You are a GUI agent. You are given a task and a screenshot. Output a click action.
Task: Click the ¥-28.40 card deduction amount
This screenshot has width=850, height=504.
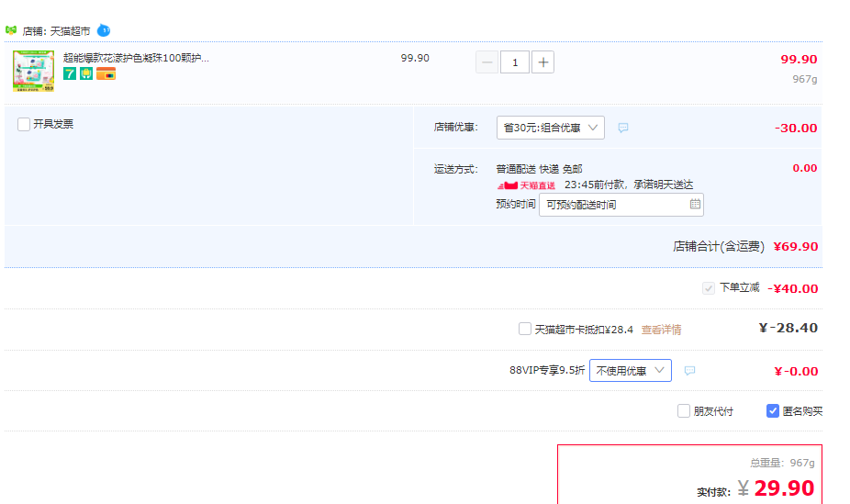point(788,328)
